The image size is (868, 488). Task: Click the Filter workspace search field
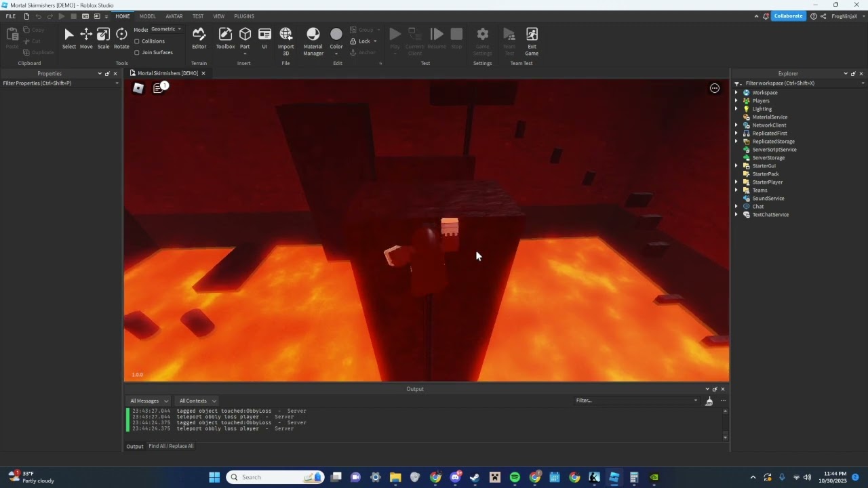(x=799, y=83)
